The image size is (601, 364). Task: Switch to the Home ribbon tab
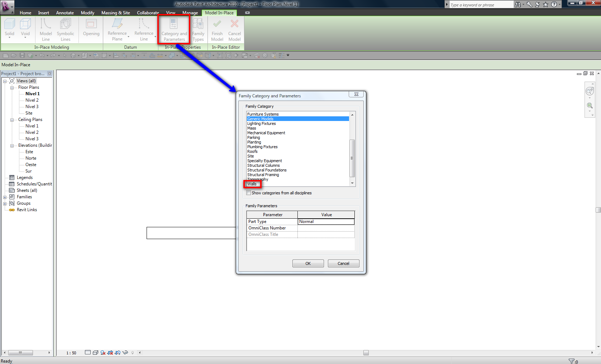tap(25, 13)
